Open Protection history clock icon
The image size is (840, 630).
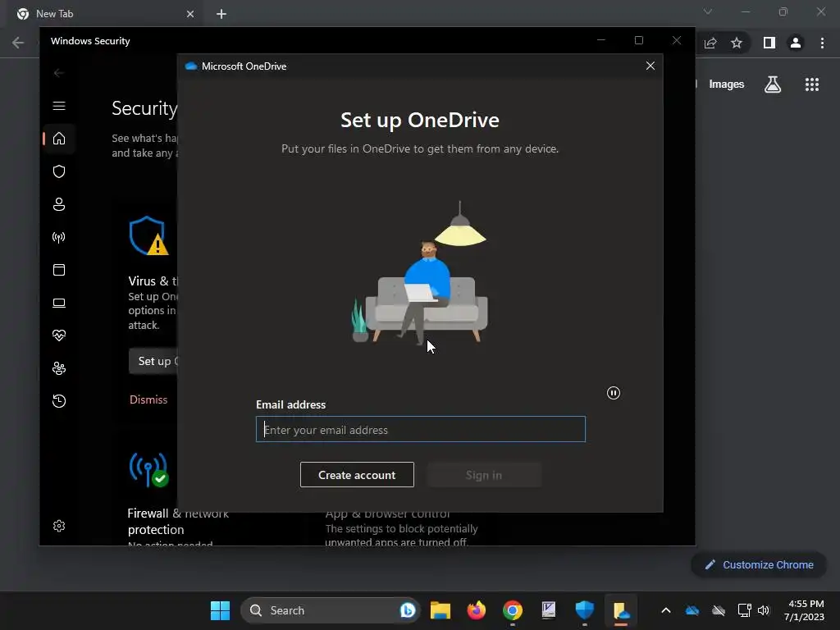(59, 401)
